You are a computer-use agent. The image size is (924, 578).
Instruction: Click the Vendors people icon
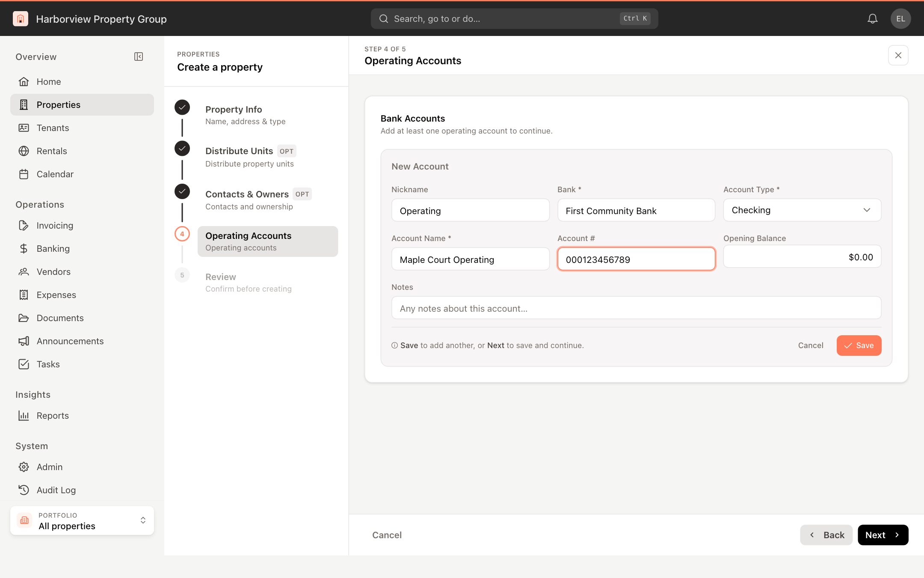coord(24,271)
